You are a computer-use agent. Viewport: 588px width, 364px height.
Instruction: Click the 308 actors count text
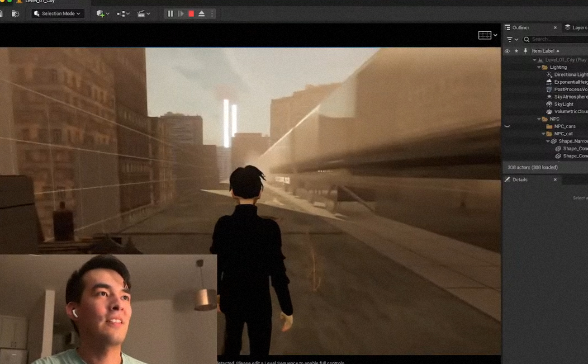click(x=532, y=167)
